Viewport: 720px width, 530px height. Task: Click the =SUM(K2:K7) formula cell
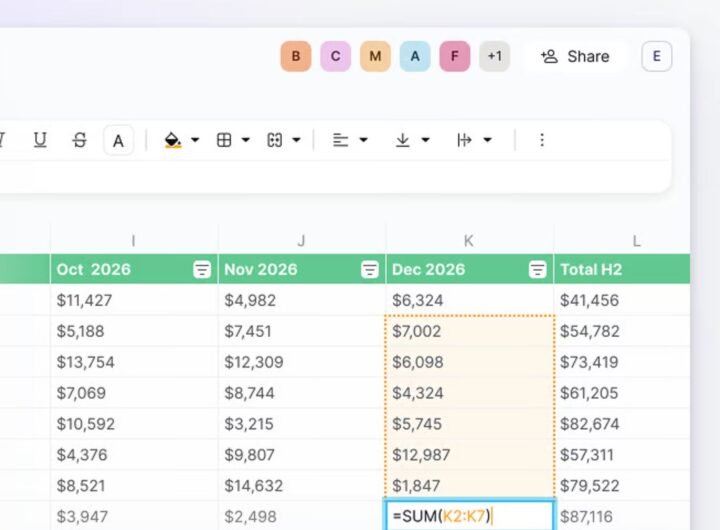pos(469,516)
